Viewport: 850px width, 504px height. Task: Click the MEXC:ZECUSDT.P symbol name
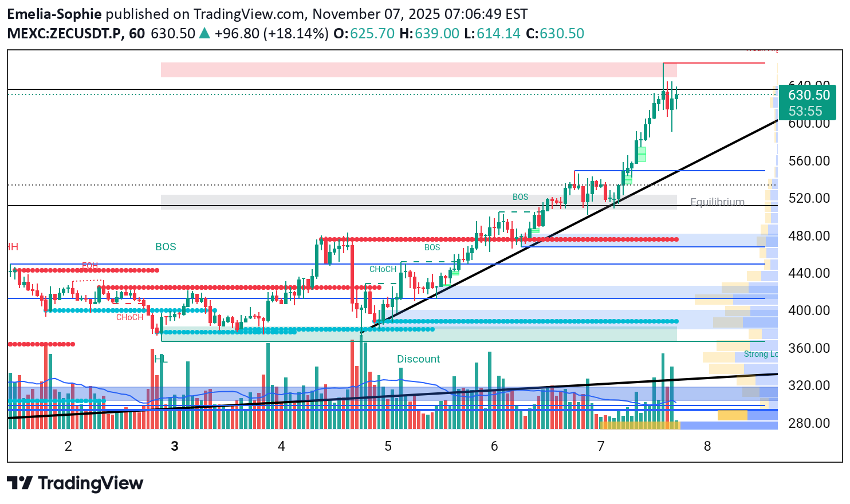point(65,34)
